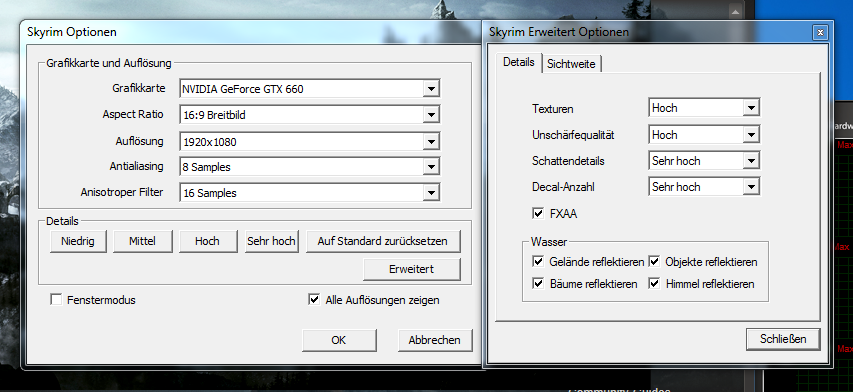This screenshot has width=853, height=392.
Task: Apply the Mittel detail preset
Action: point(143,241)
